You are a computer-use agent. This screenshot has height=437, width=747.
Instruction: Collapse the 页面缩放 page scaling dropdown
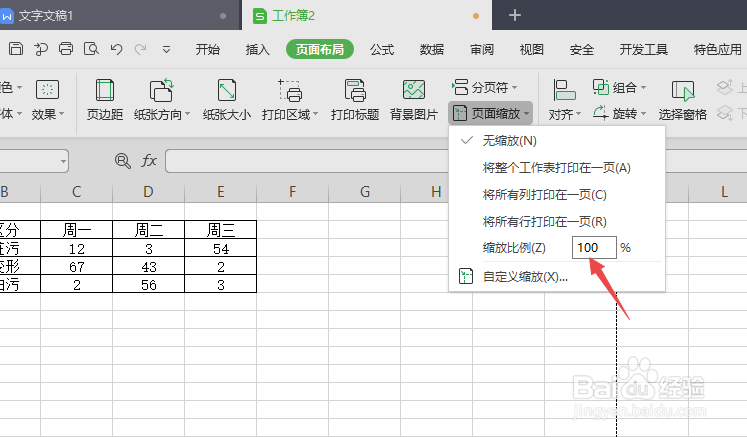[491, 113]
